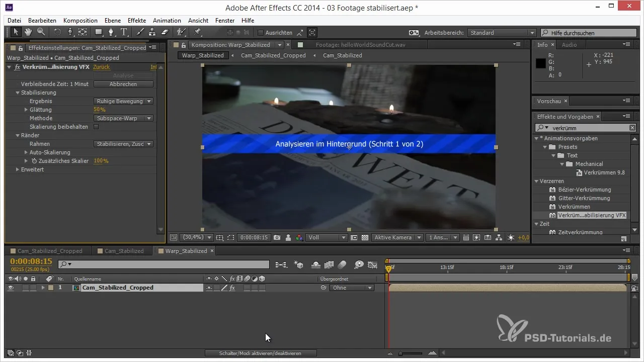Click the Zurück reset link
Viewport: 644px width, 362px height.
click(101, 67)
